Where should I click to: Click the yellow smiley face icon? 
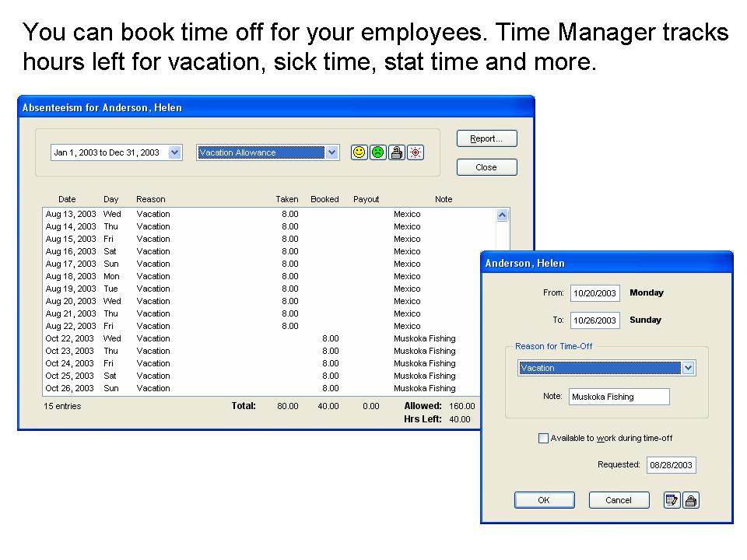(359, 152)
